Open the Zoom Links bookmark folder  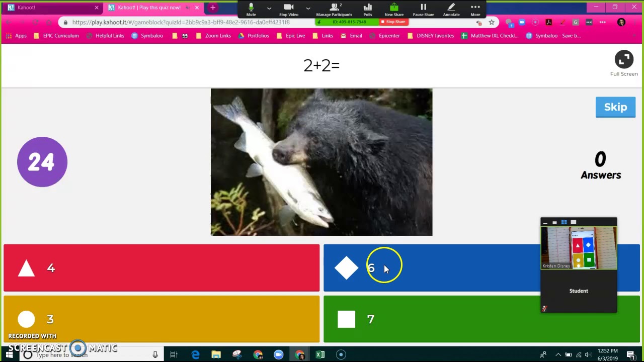click(x=213, y=36)
